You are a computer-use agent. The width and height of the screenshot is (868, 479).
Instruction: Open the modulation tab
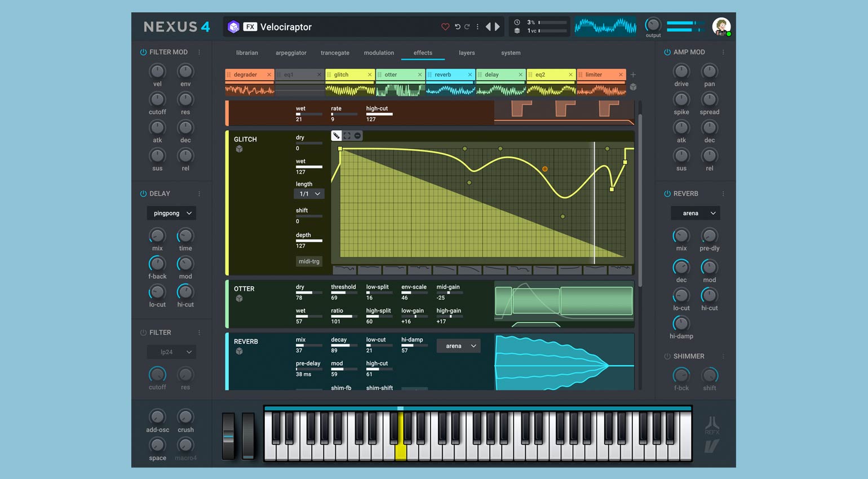(378, 52)
